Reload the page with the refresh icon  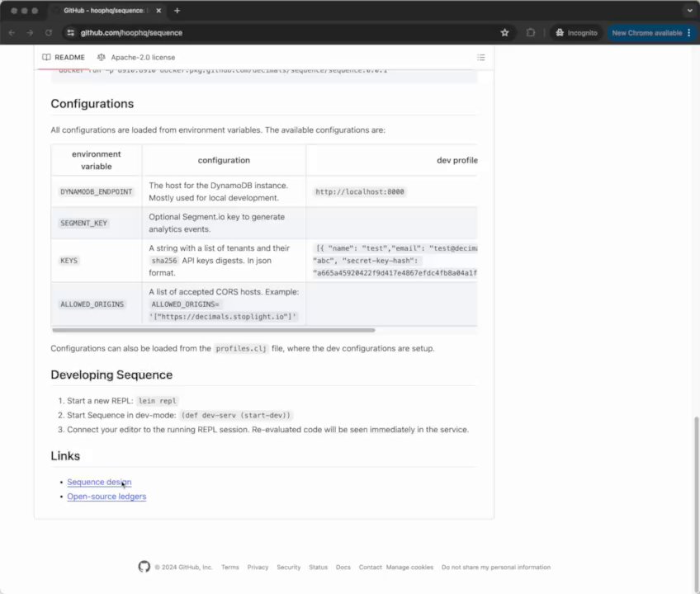(x=49, y=33)
